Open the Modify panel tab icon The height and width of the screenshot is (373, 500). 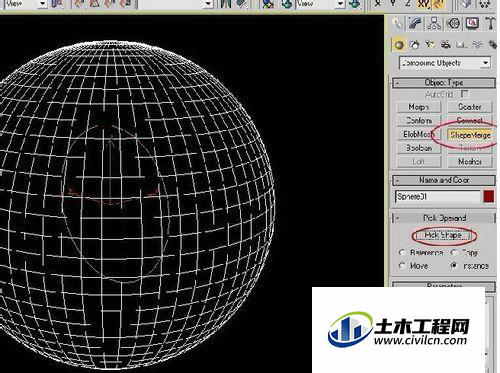(416, 24)
